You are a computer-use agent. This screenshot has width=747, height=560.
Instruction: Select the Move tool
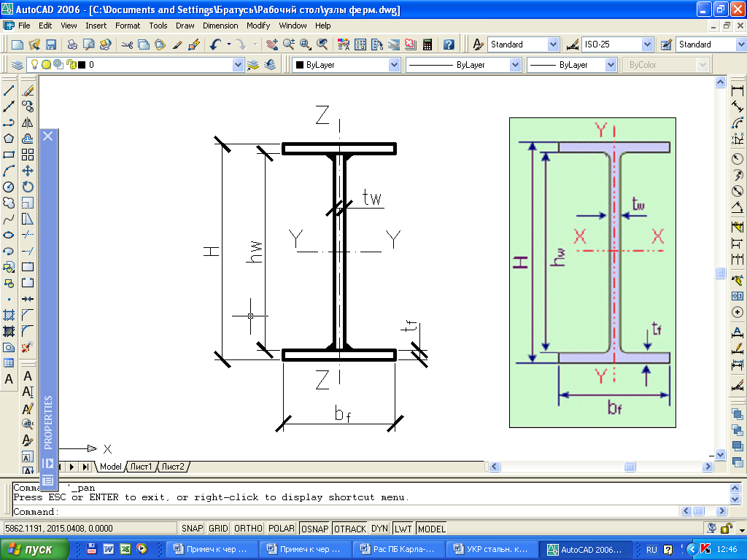28,171
